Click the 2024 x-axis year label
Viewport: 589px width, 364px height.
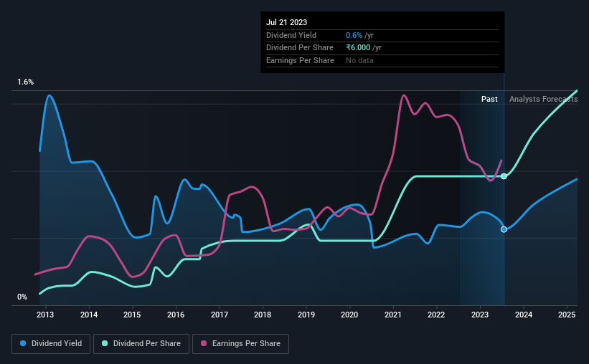[524, 315]
